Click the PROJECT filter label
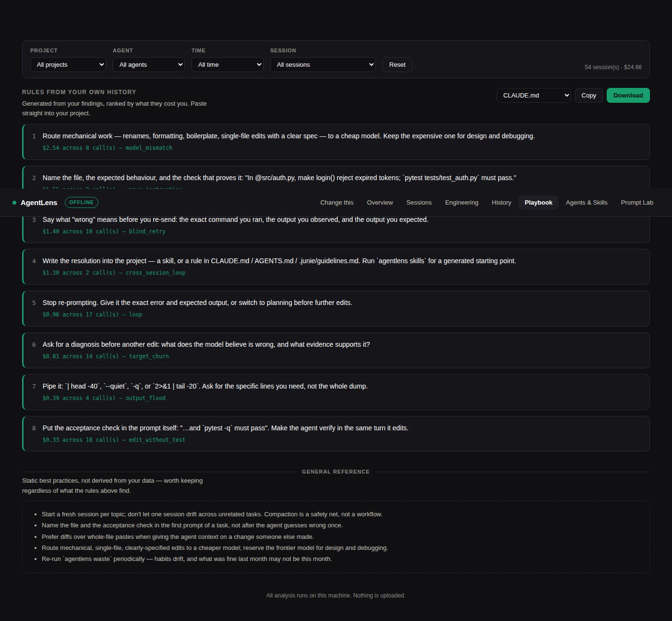Image resolution: width=672 pixels, height=621 pixels. pos(44,50)
